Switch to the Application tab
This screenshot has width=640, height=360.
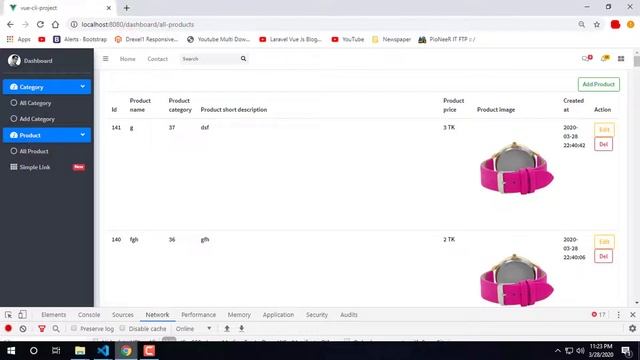coord(278,315)
